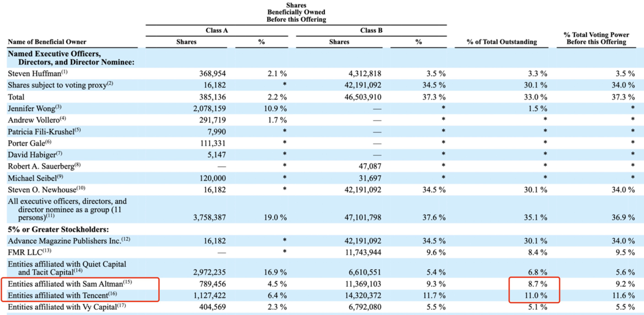Image resolution: width=644 pixels, height=315 pixels.
Task: Click Michael Seibel's Class A shares 120,000
Action: pos(213,178)
